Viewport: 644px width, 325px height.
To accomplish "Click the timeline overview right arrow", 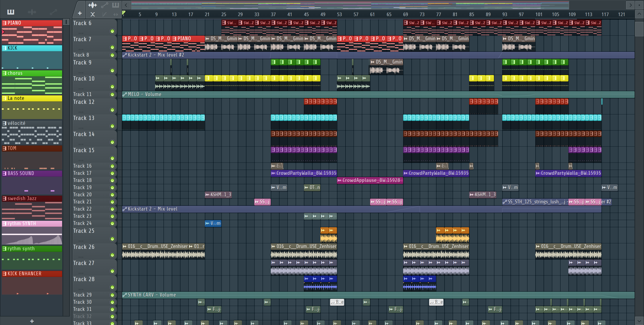I will [x=630, y=5].
